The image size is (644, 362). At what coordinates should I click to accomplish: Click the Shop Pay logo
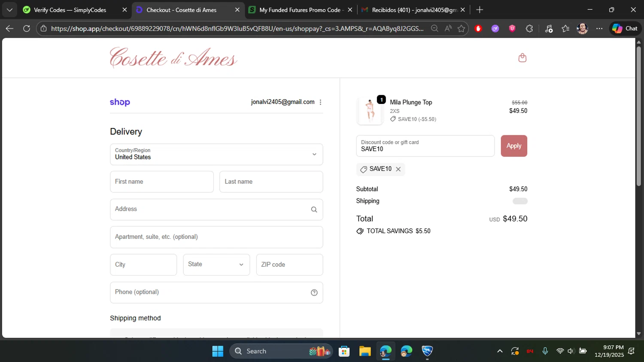tap(120, 102)
